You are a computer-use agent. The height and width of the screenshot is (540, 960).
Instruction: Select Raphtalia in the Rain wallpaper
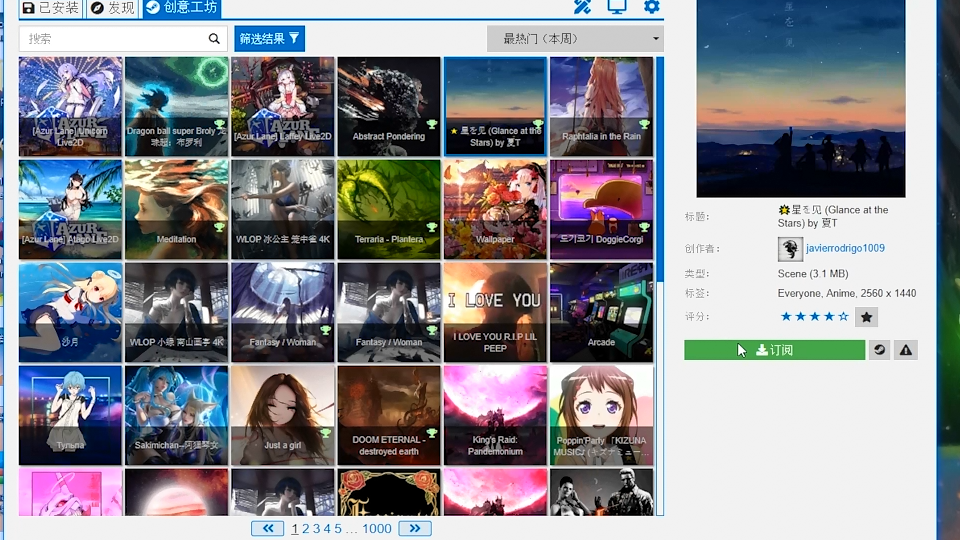[601, 107]
